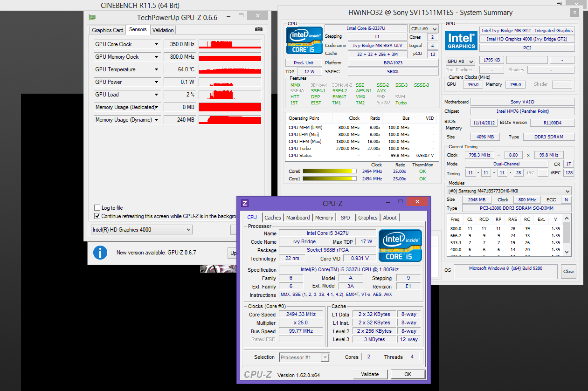Open the GPU Power sensor dropdown
The height and width of the screenshot is (391, 588).
(x=157, y=82)
